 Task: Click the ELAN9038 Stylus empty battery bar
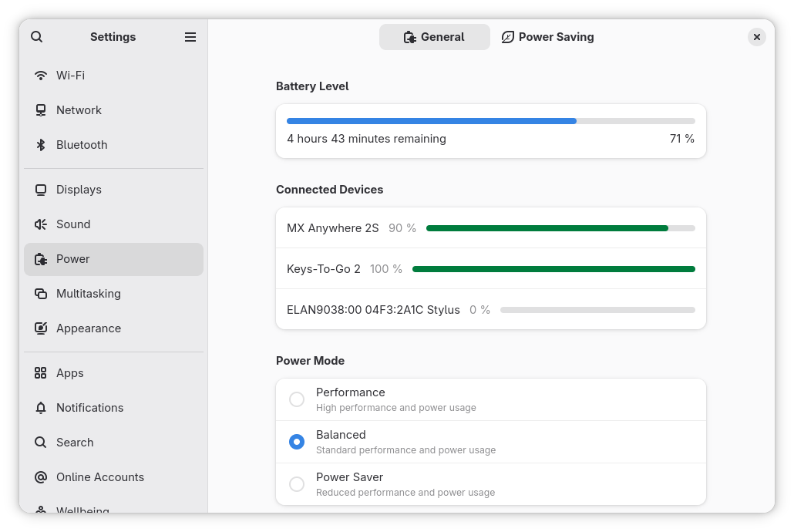point(597,310)
